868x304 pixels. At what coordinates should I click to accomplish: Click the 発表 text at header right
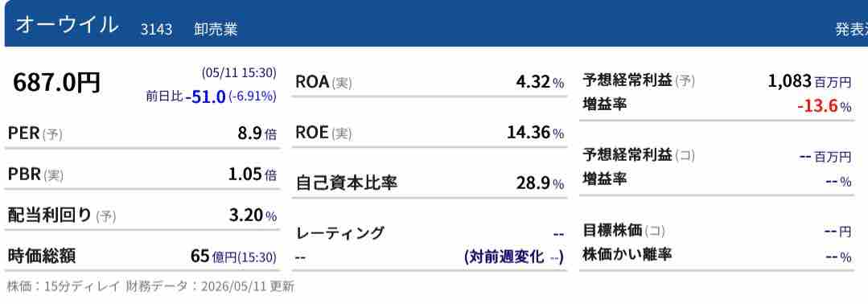[x=851, y=30]
